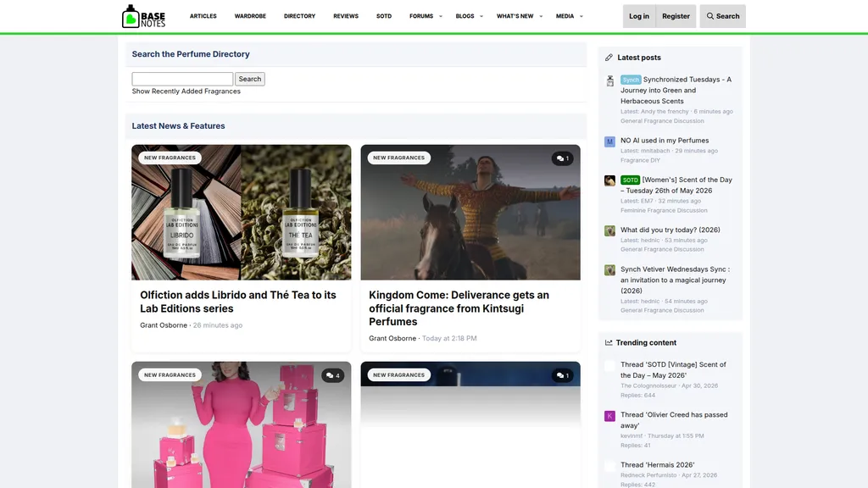Open 'NO AI used in my Perfumes' thread

(665, 141)
